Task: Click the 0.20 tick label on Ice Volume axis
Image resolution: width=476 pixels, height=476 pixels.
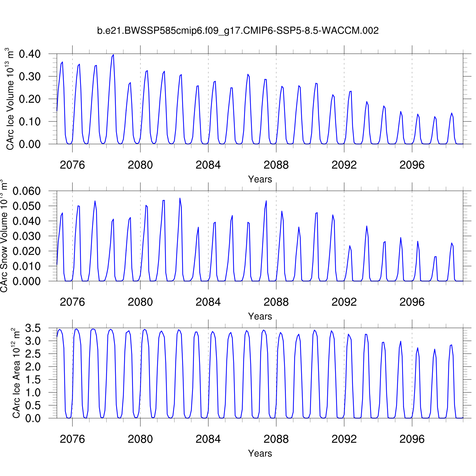Action: click(30, 99)
